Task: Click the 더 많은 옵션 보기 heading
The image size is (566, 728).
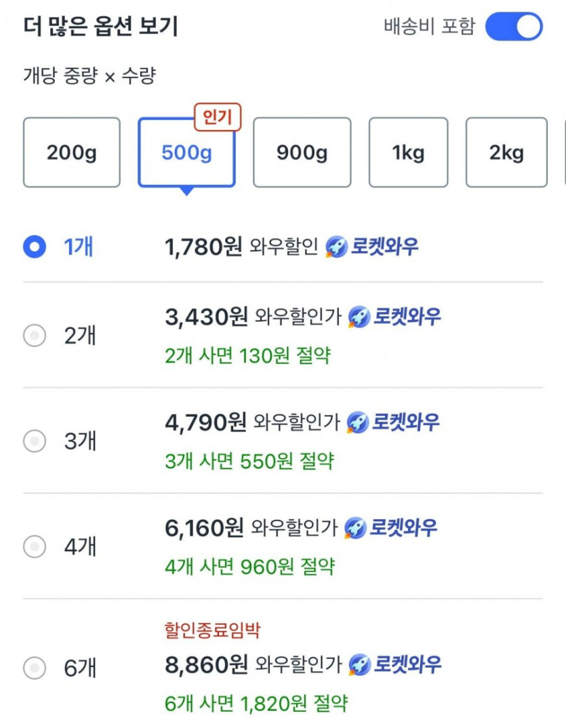Action: click(x=100, y=27)
